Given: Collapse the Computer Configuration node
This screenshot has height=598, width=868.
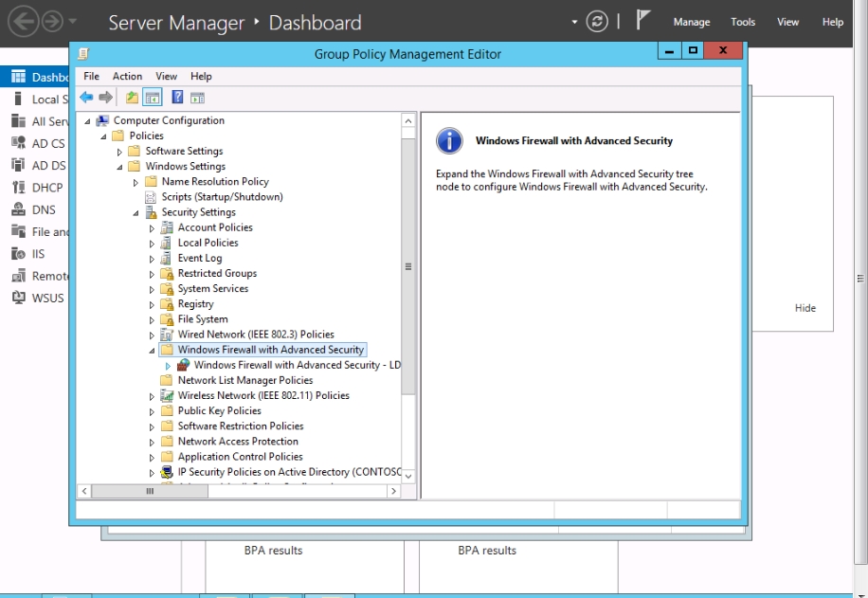Looking at the screenshot, I should (x=87, y=121).
